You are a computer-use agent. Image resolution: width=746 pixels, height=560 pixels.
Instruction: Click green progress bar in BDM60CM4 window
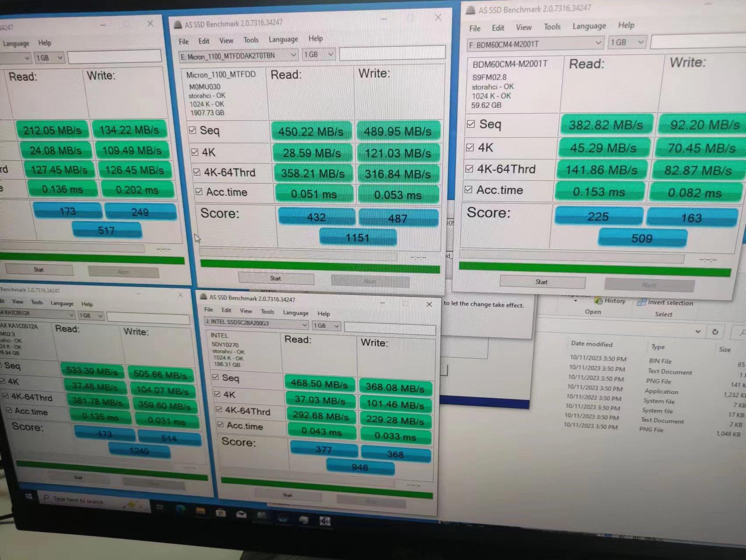pyautogui.click(x=595, y=269)
